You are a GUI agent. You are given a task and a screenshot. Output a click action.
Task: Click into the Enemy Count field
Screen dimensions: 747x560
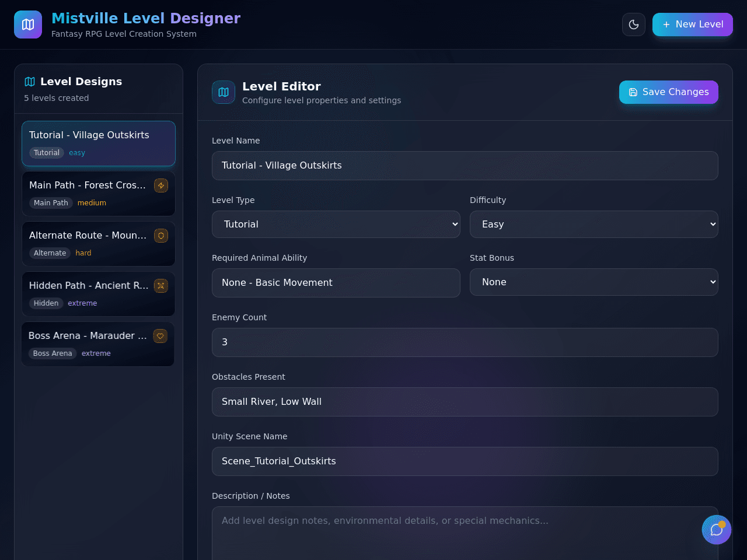465,342
